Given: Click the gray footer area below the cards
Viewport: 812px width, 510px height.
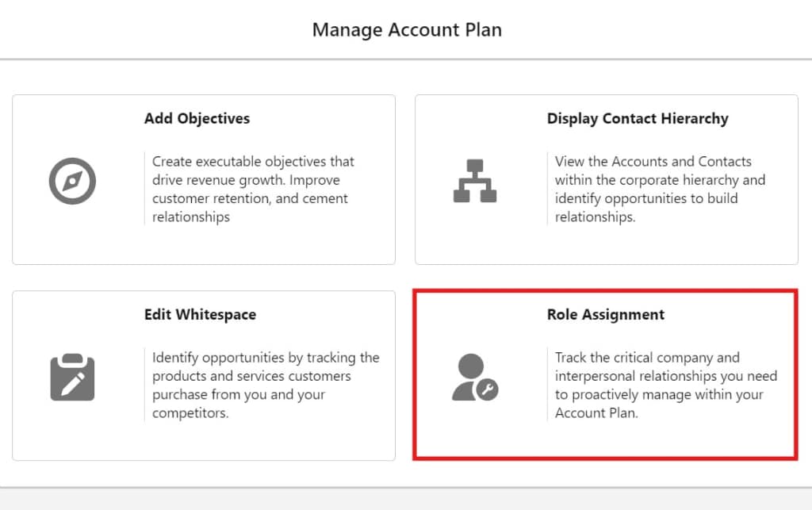Looking at the screenshot, I should tap(406, 500).
